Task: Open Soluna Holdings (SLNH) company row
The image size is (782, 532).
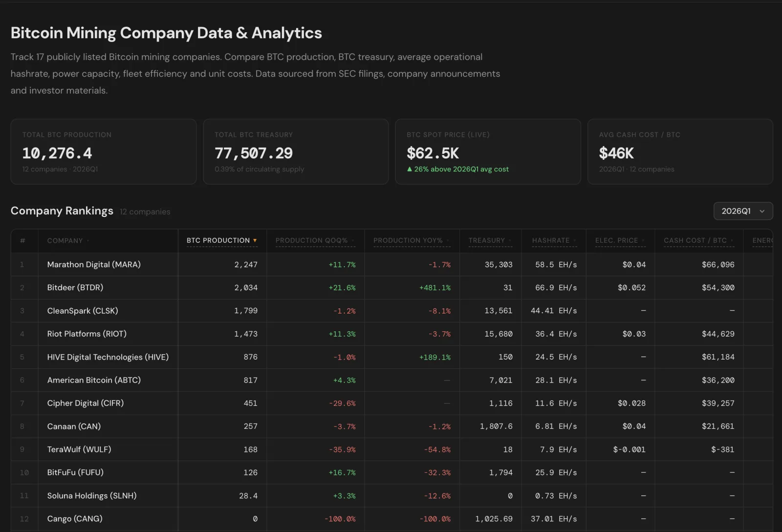Action: (x=392, y=496)
